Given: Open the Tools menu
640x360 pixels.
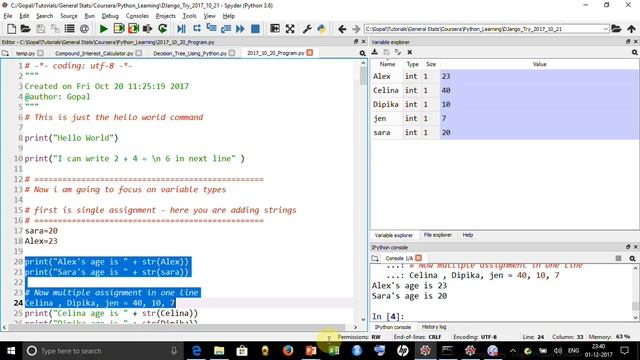Looking at the screenshot, I should click(189, 16).
